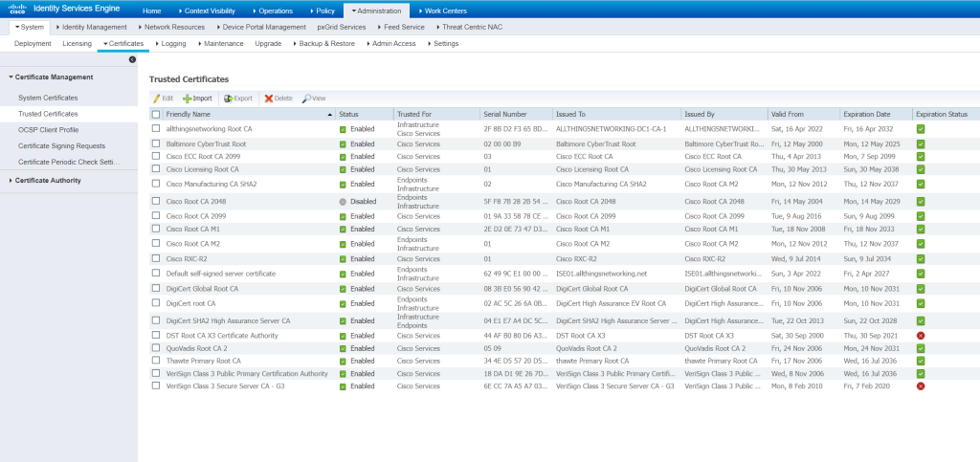The image size is (980, 462).
Task: Click the Export toolbar icon
Action: (x=228, y=99)
